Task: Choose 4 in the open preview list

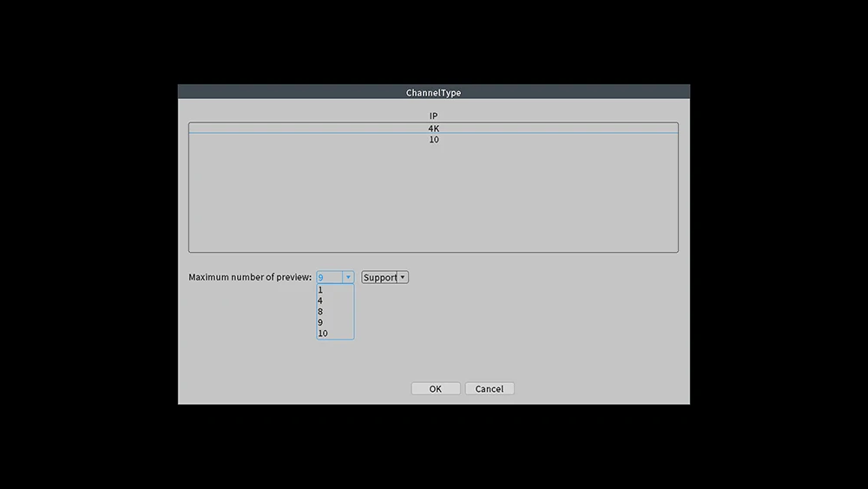Action: (321, 301)
